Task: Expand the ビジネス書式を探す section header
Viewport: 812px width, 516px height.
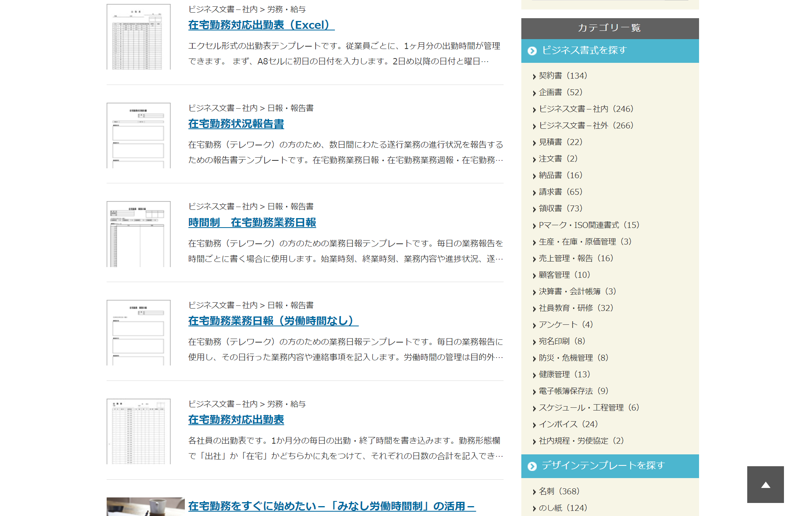Action: 584,51
